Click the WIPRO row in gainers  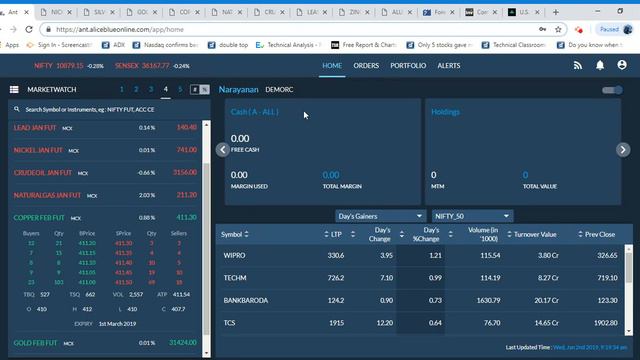pyautogui.click(x=420, y=256)
